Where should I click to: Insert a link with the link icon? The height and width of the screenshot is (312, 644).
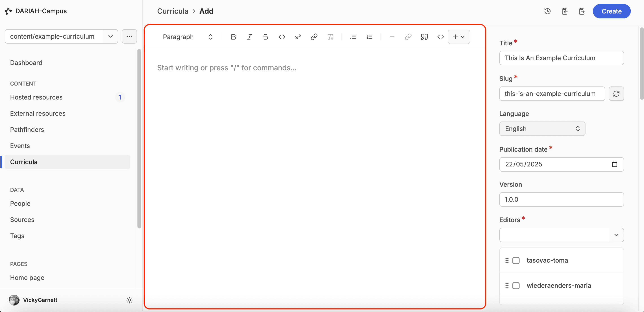[x=314, y=37]
